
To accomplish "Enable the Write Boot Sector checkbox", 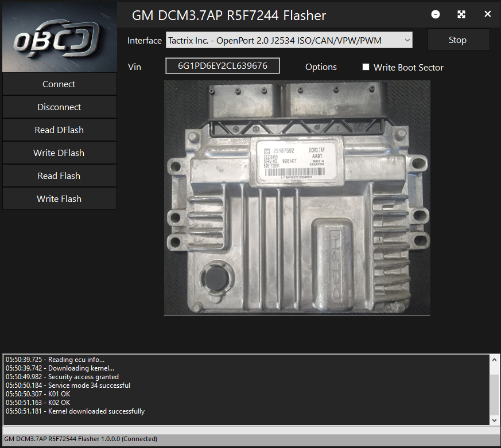I will [366, 67].
